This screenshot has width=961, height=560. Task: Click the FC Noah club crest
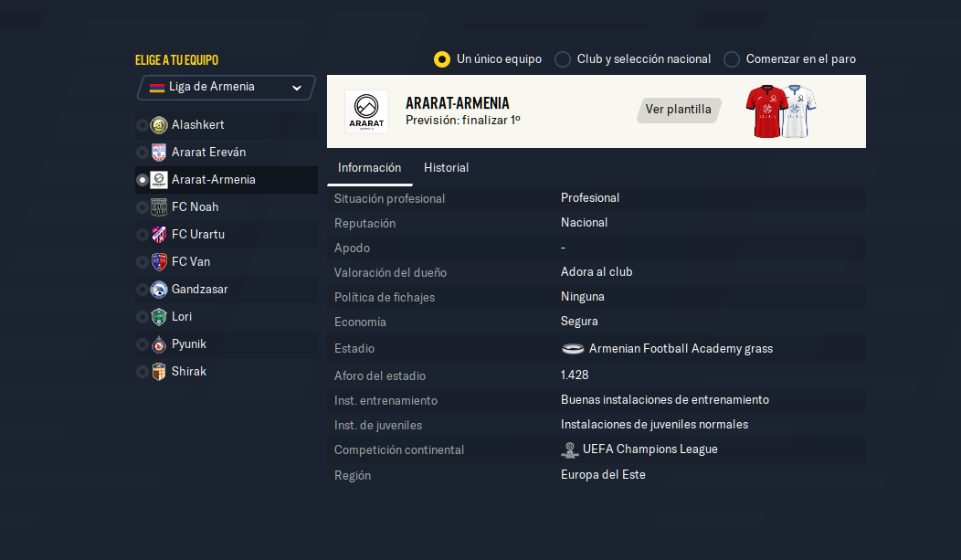[159, 207]
